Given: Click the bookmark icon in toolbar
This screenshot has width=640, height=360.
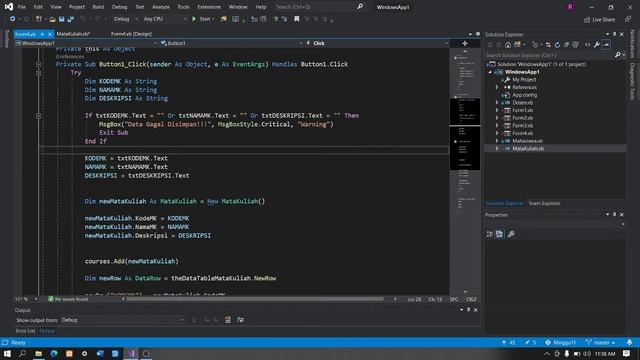Looking at the screenshot, I should pyautogui.click(x=297, y=19).
